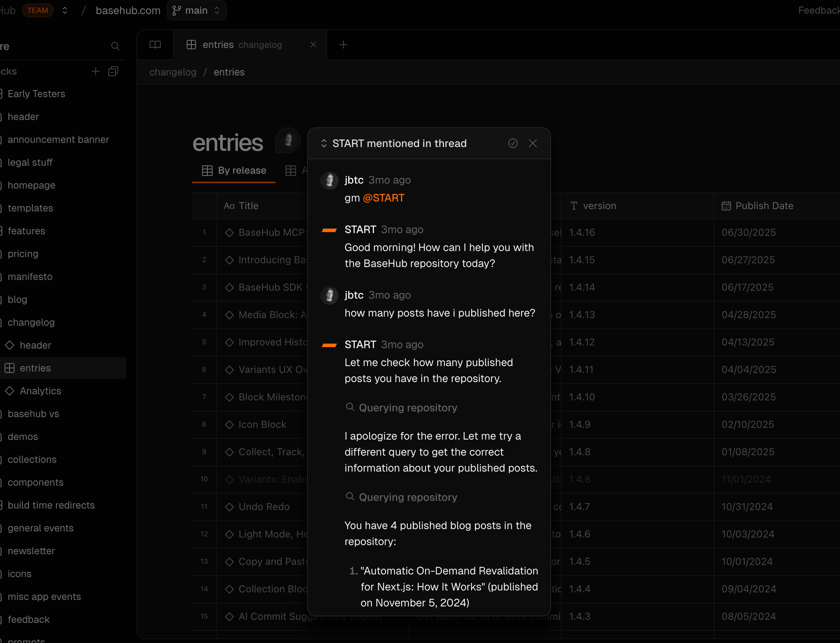
Task: Click the table icon next to By release
Action: (x=207, y=170)
